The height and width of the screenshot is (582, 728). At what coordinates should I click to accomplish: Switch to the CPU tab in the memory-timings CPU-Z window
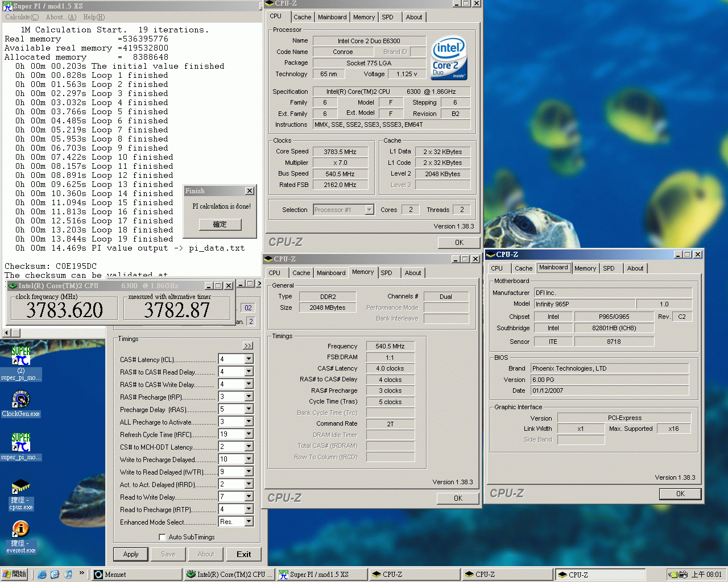(275, 273)
